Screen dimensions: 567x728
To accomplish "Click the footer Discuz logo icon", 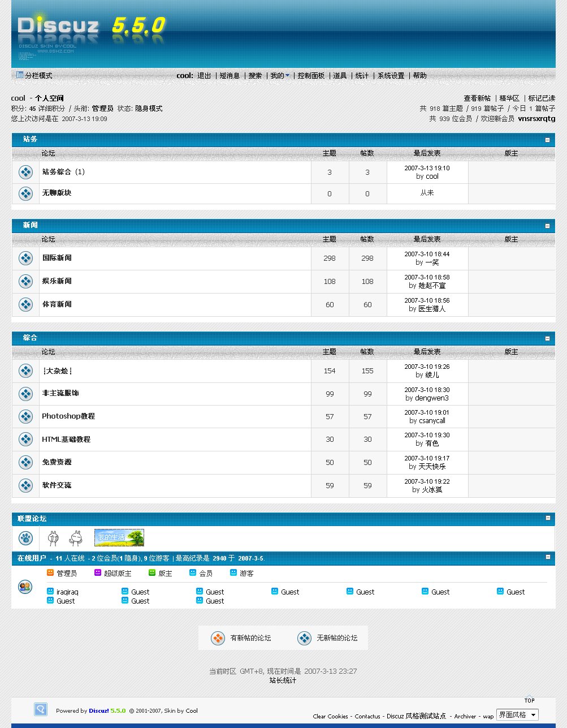I will [x=41, y=709].
